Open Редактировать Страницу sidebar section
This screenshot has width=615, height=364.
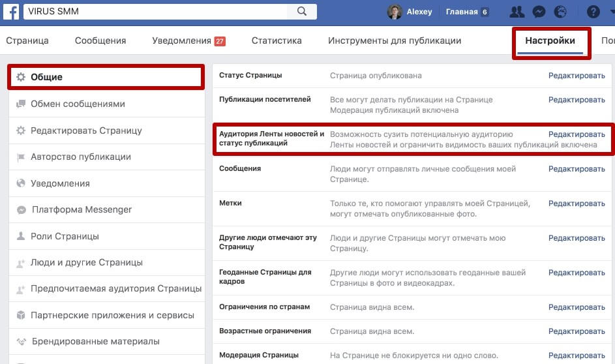point(107,130)
